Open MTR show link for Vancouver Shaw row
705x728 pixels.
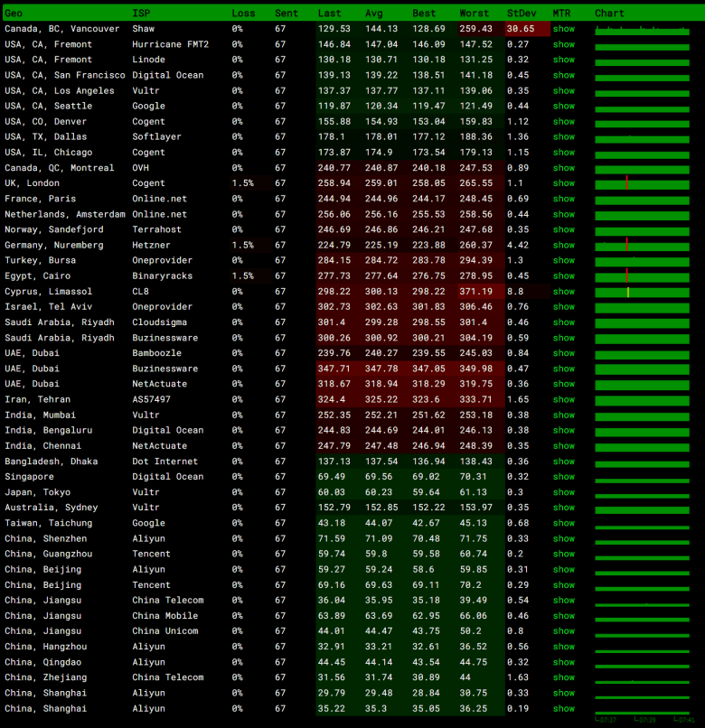(563, 29)
